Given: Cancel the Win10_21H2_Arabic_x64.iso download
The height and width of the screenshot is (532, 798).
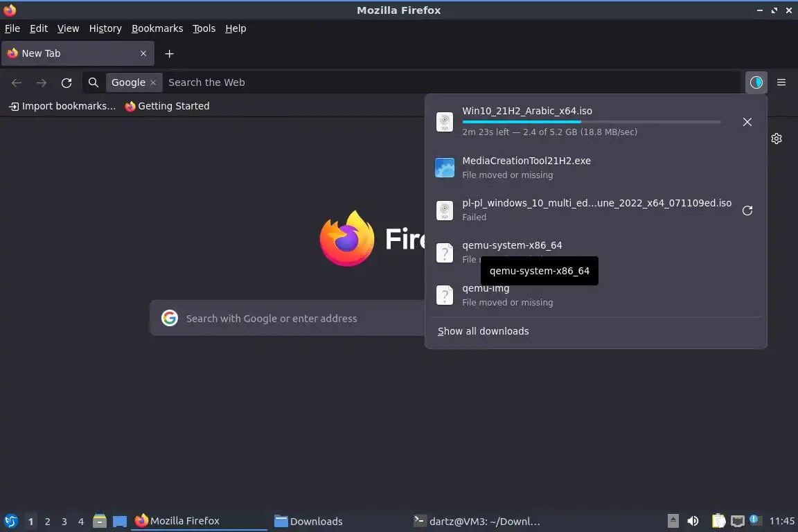Looking at the screenshot, I should 747,122.
